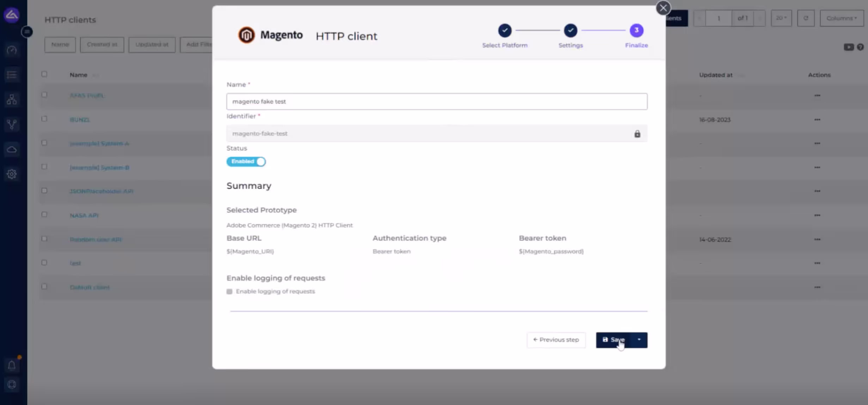
Task: Open actions menu for NASA API row
Action: [817, 215]
